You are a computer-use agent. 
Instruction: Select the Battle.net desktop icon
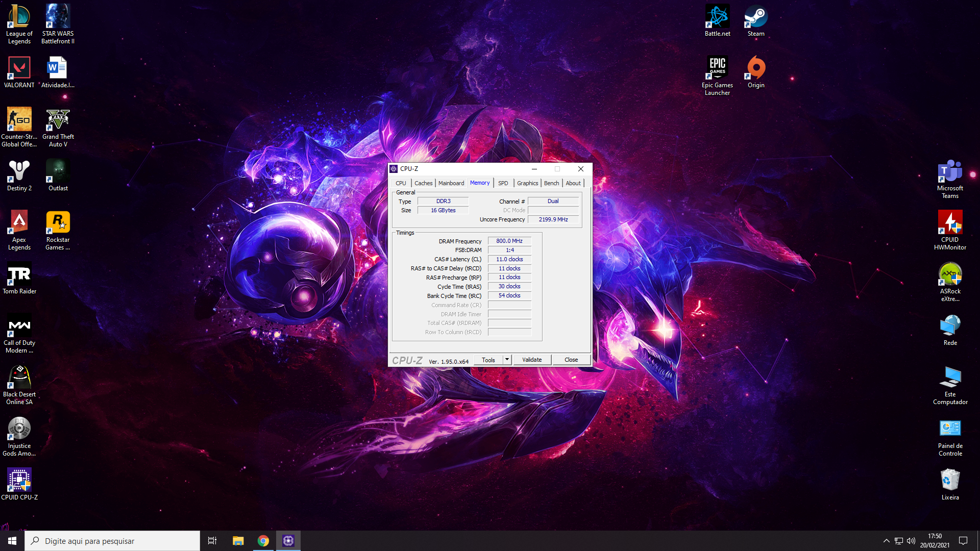(x=718, y=20)
